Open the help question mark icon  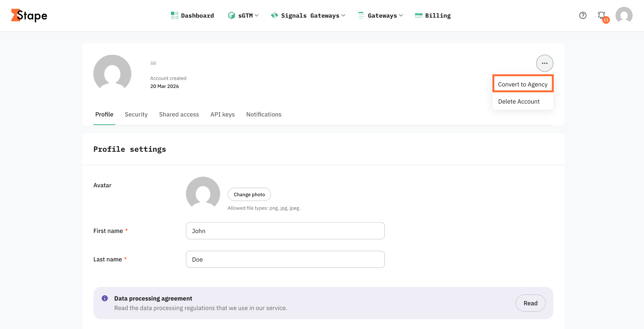coord(583,15)
